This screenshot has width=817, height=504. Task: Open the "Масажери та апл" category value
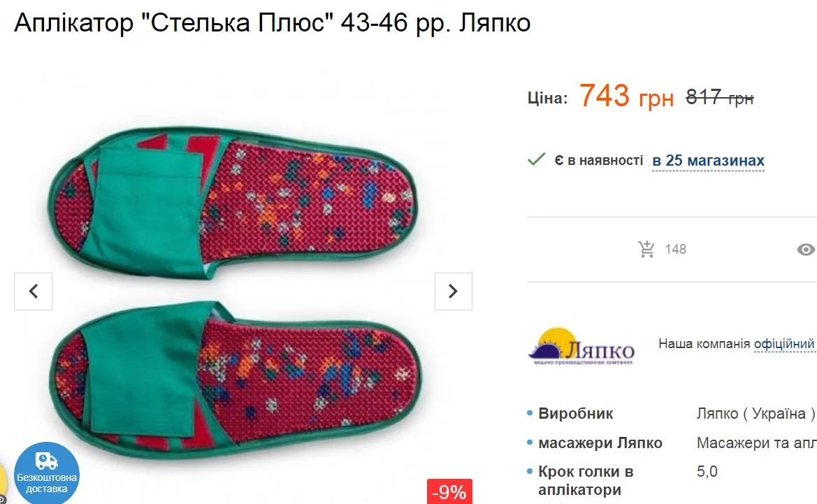pos(756,442)
